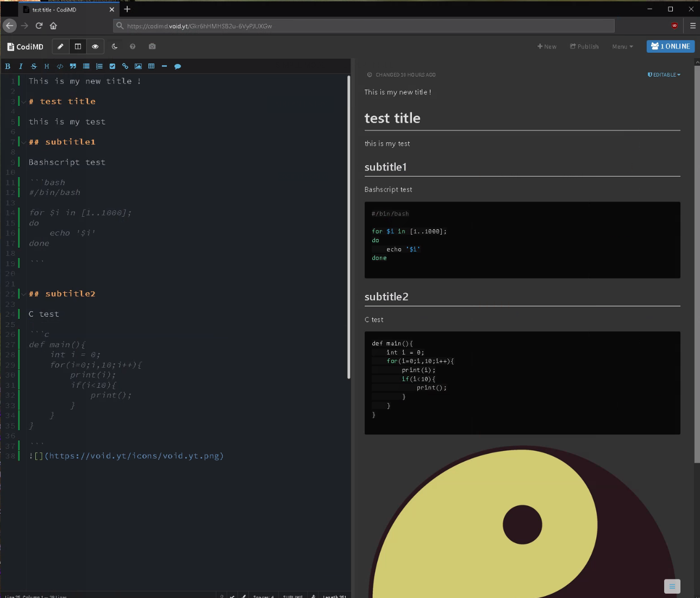Image resolution: width=700 pixels, height=598 pixels.
Task: Apply bold formatting in editor toolbar
Action: 8,66
